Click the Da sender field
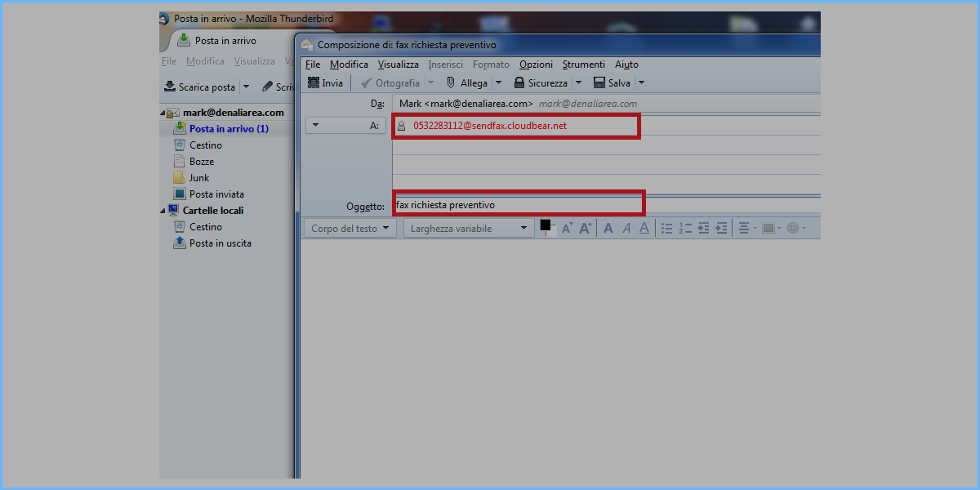980x490 pixels. click(606, 104)
